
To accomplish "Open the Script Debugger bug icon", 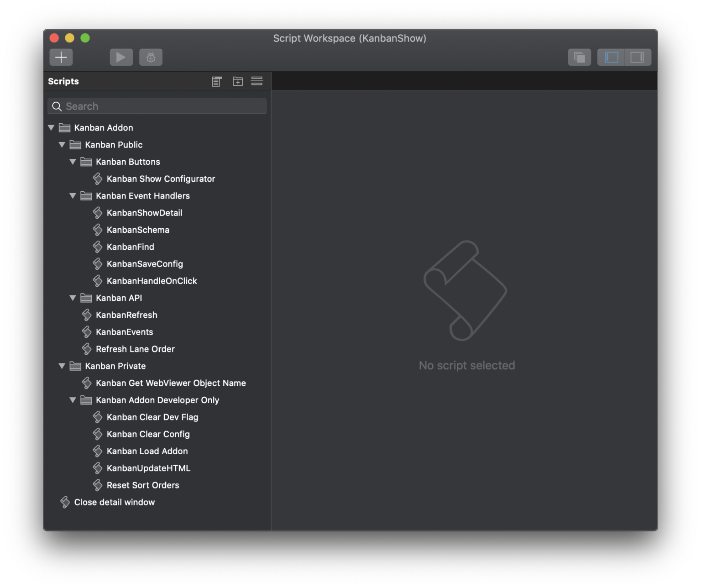I will pyautogui.click(x=151, y=57).
